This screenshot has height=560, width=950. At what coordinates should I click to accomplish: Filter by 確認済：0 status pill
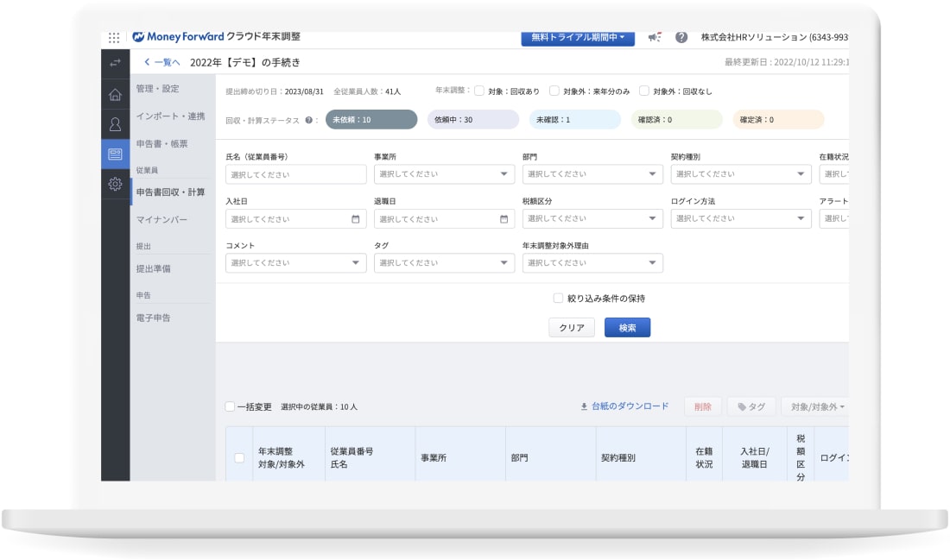[677, 120]
